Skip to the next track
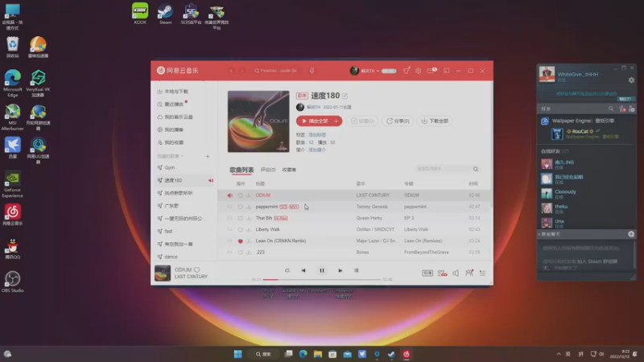This screenshot has height=362, width=644. pyautogui.click(x=340, y=270)
